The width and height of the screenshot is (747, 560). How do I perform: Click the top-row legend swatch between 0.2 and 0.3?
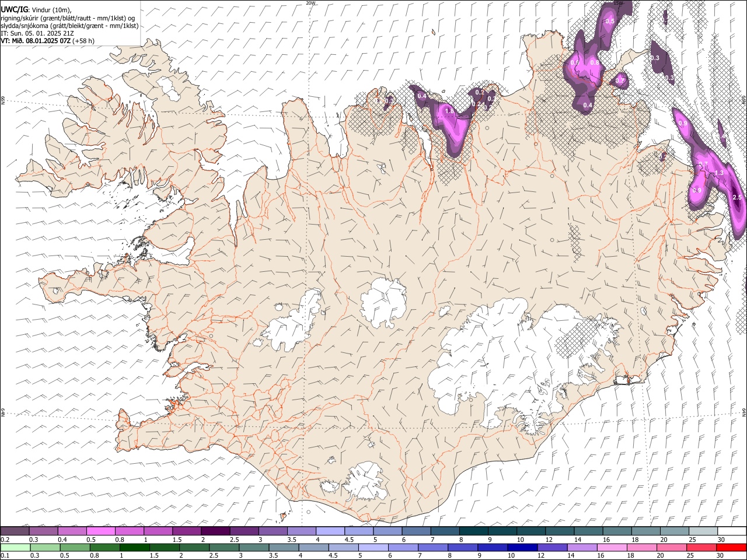[15, 531]
